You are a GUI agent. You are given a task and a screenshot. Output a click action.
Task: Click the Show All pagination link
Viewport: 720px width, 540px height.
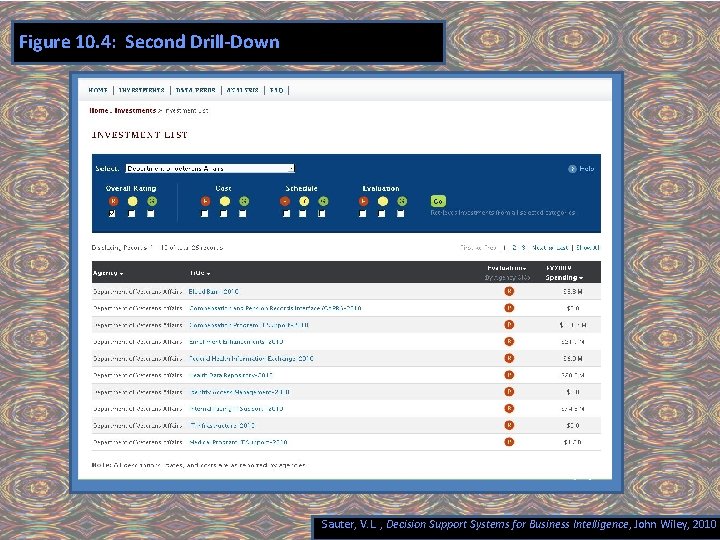tap(588, 248)
